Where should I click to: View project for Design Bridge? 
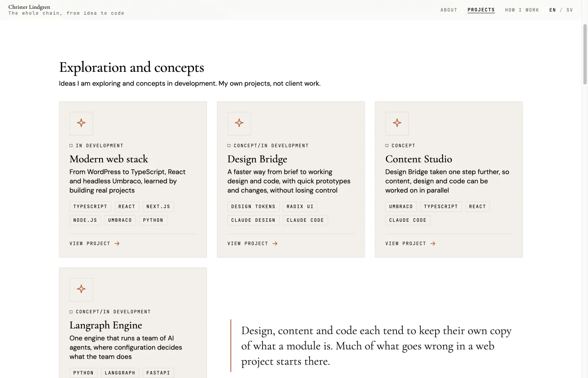[x=253, y=244]
